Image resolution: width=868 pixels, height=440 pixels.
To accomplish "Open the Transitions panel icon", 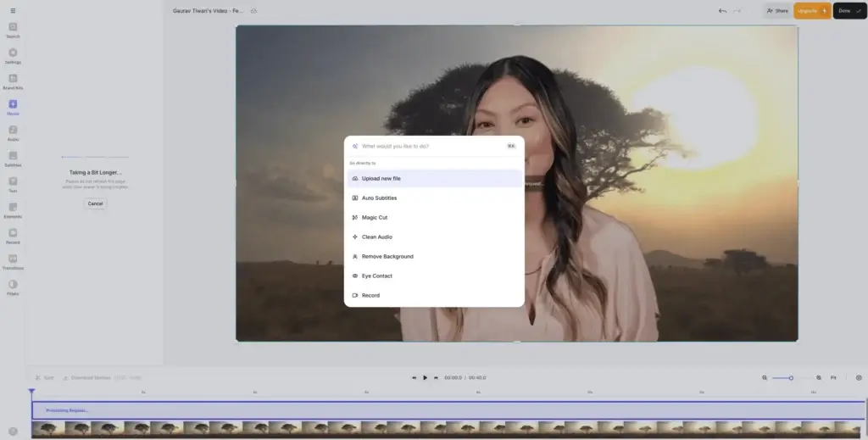I will [13, 260].
